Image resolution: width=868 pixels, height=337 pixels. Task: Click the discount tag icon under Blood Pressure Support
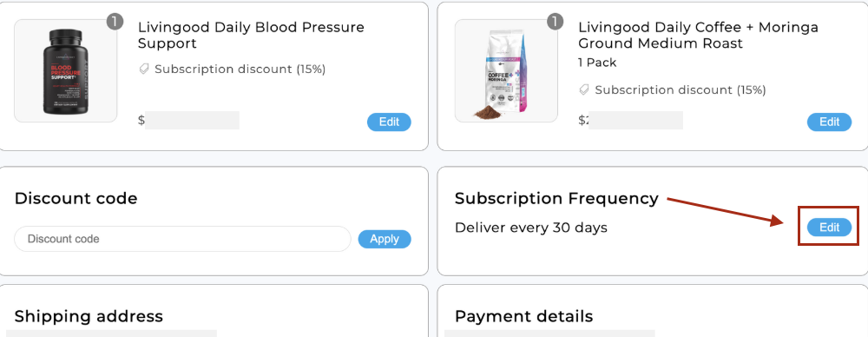click(x=144, y=69)
